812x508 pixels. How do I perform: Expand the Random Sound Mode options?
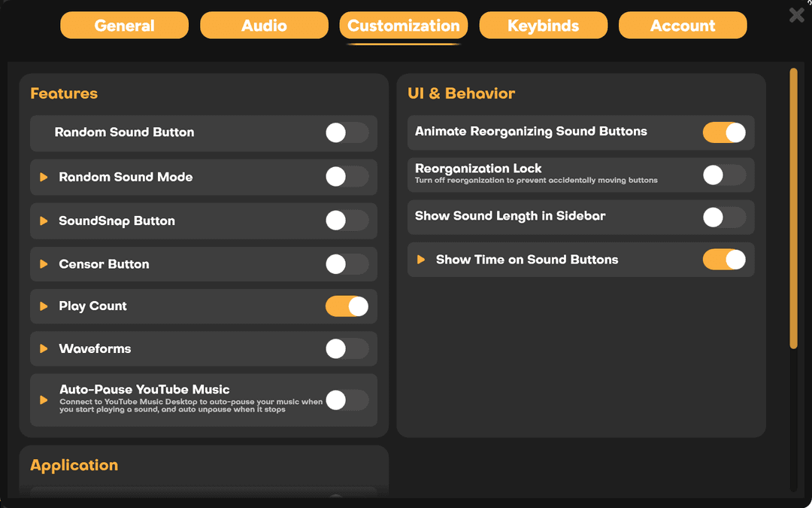click(44, 177)
